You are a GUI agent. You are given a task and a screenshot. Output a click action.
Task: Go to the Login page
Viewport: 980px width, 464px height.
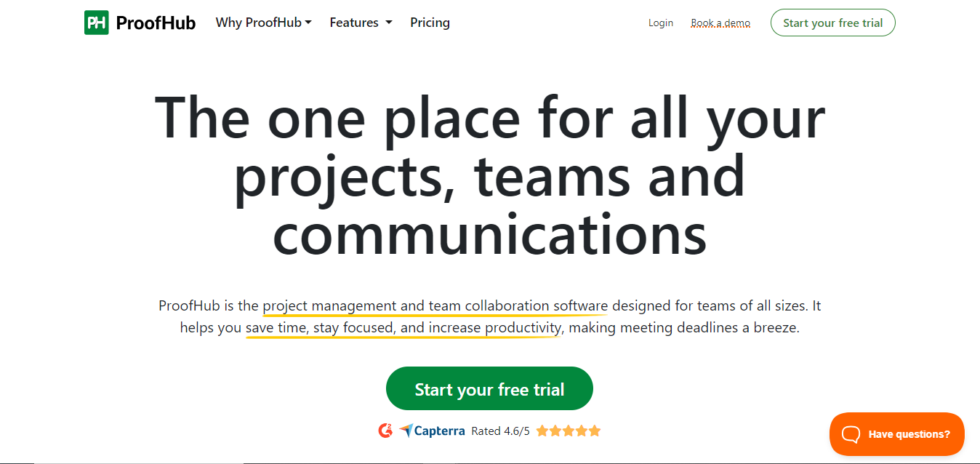coord(661,23)
